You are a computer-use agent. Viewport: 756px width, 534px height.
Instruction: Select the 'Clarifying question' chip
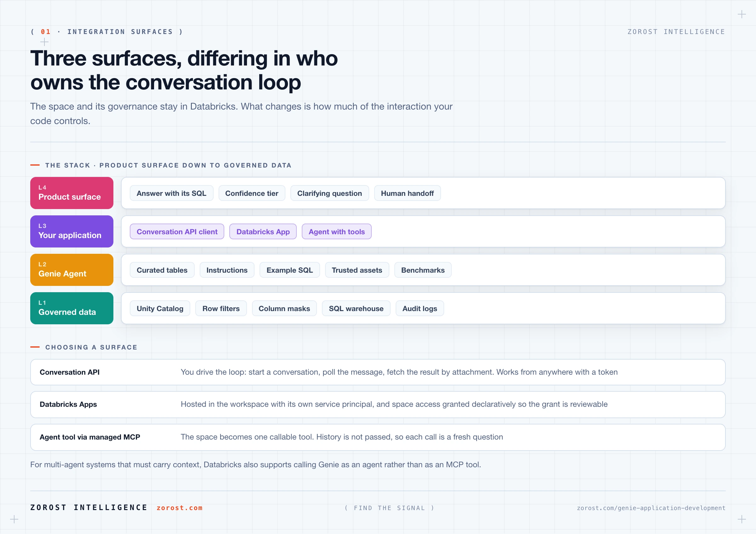[329, 193]
